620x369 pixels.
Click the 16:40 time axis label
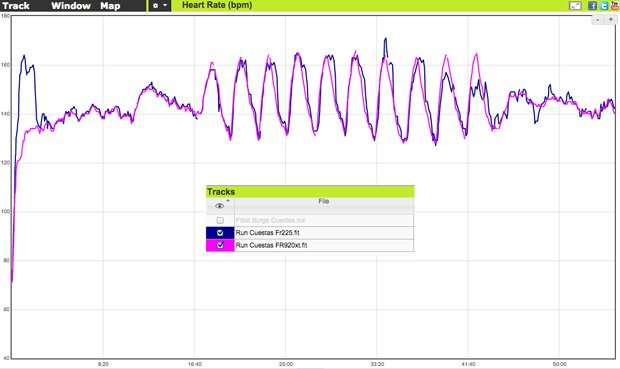coord(195,364)
